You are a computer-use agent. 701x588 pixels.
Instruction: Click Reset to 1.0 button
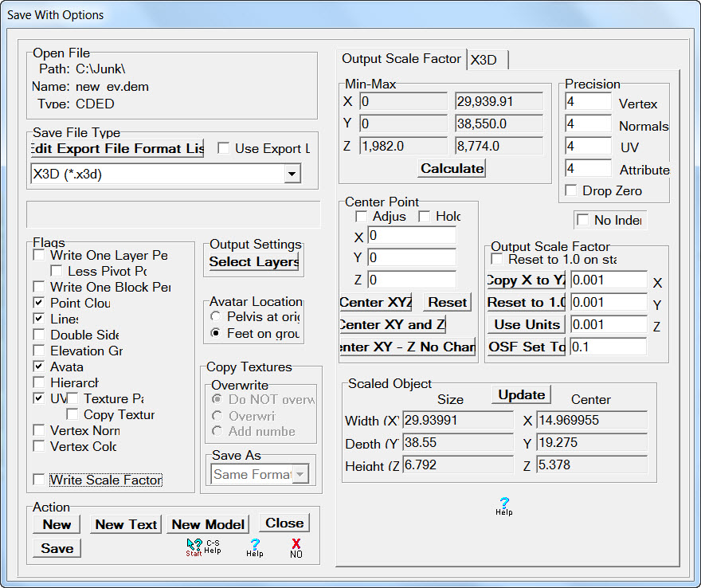click(x=527, y=302)
